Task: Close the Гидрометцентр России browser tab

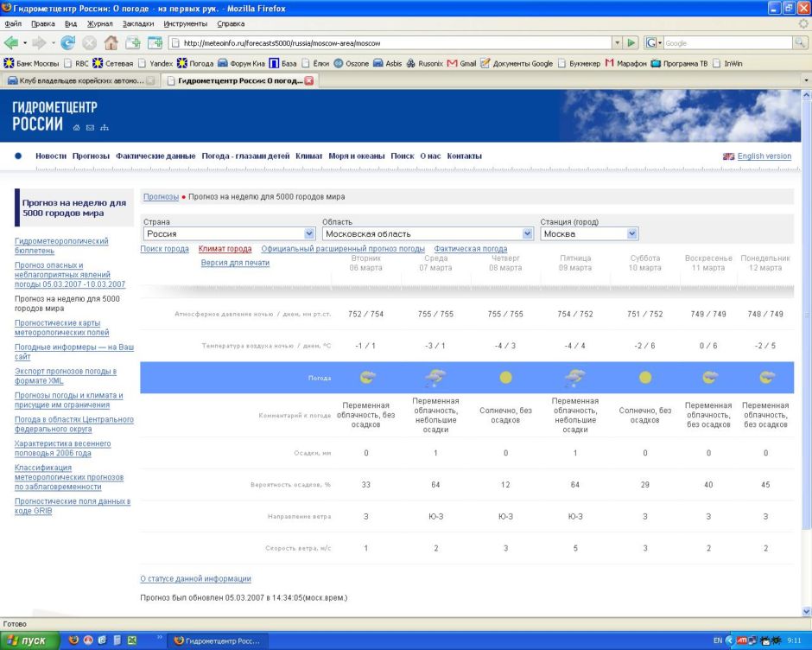Action: tap(308, 81)
